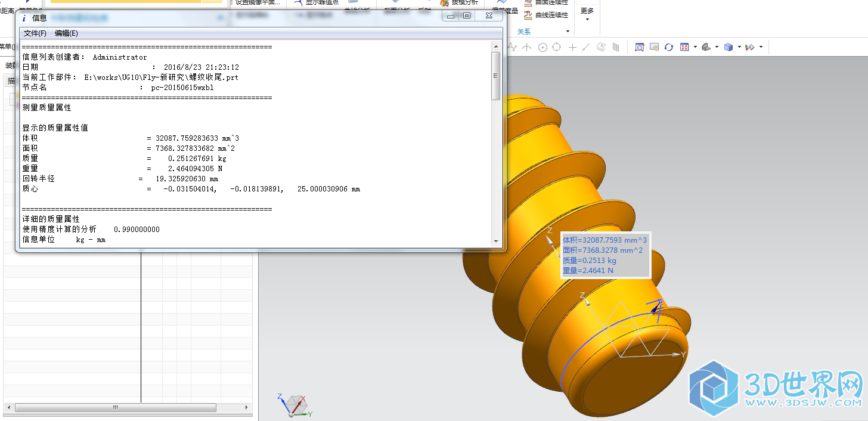The width and height of the screenshot is (868, 421).
Task: Select the point on face snap icon
Action: pos(601,47)
